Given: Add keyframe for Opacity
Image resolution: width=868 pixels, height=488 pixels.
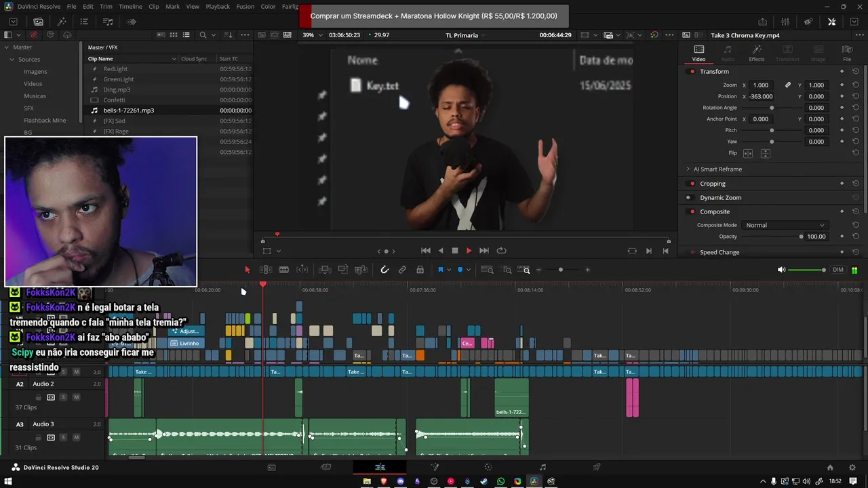Looking at the screenshot, I should 842,237.
